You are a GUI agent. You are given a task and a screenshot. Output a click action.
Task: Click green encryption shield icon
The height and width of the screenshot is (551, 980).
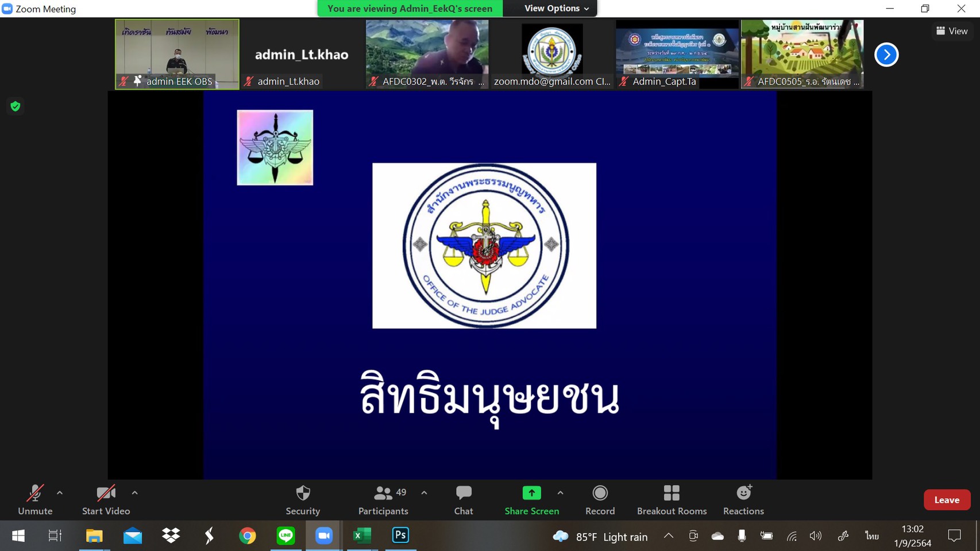tap(16, 106)
